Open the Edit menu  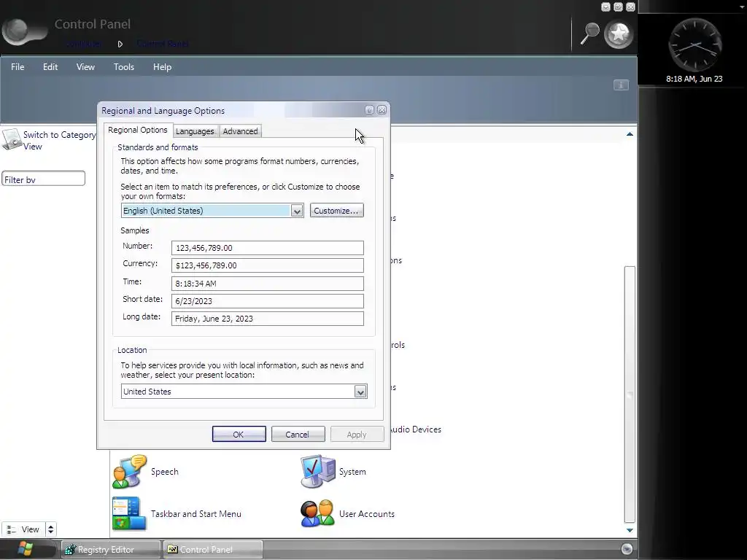[x=50, y=67]
